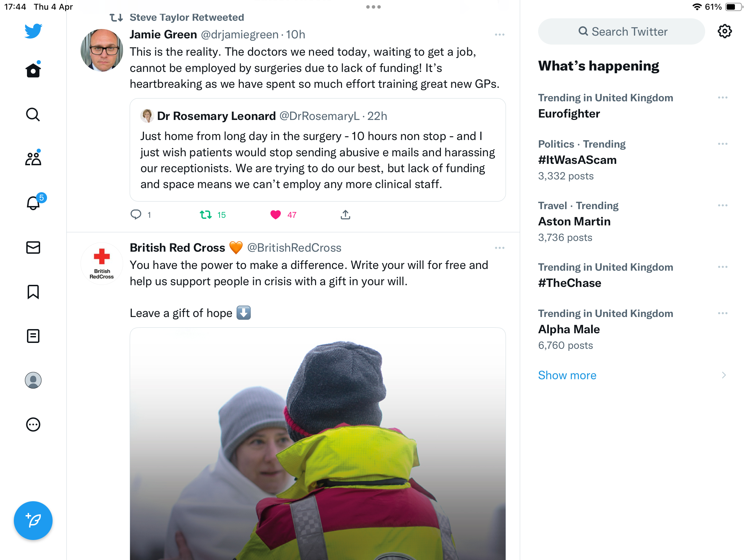Open the British Red Cross ad image
Viewport: 747px width, 560px height.
318,444
